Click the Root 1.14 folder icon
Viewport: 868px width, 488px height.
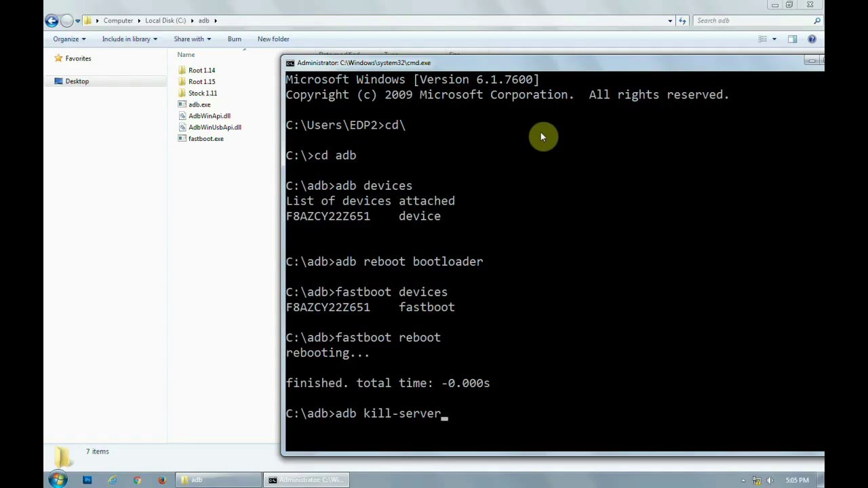coord(182,70)
